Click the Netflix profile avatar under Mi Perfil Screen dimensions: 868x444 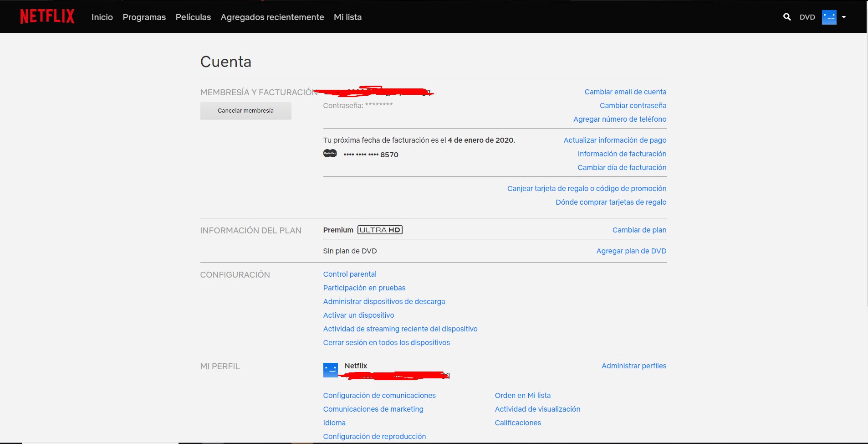(331, 370)
